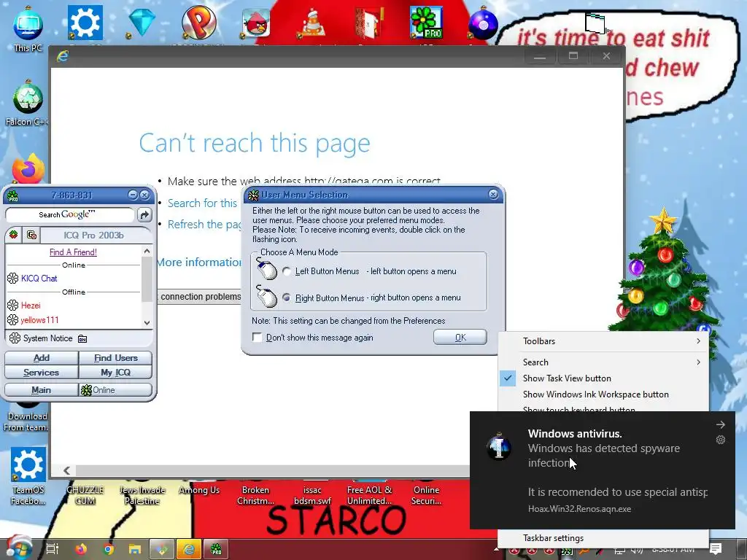The width and height of the screenshot is (747, 560).
Task: Click Refresh the page link in IE
Action: [205, 225]
